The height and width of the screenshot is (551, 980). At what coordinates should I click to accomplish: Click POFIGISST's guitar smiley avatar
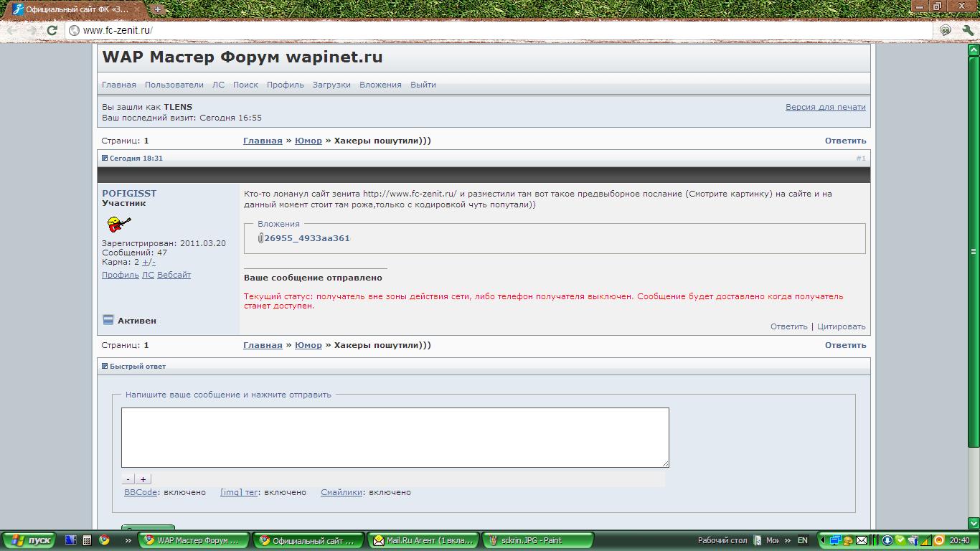click(118, 225)
